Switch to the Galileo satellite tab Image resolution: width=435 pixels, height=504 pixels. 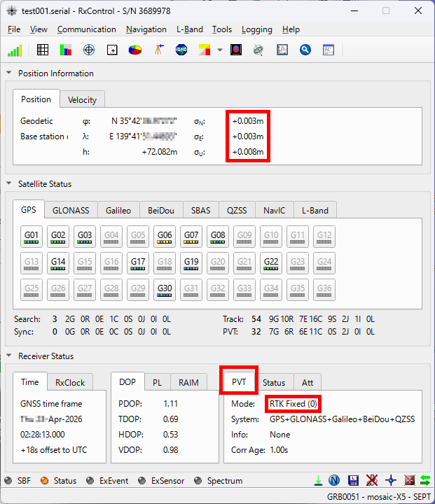pos(118,210)
